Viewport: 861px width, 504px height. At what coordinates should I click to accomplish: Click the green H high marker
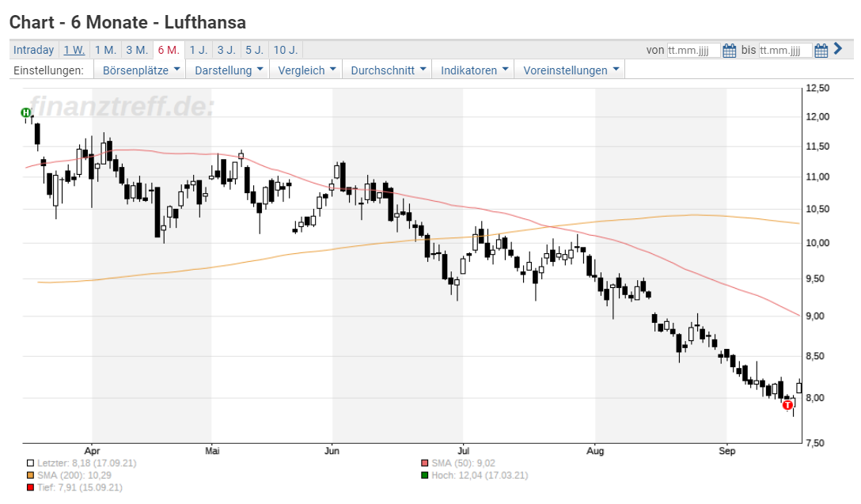[25, 112]
